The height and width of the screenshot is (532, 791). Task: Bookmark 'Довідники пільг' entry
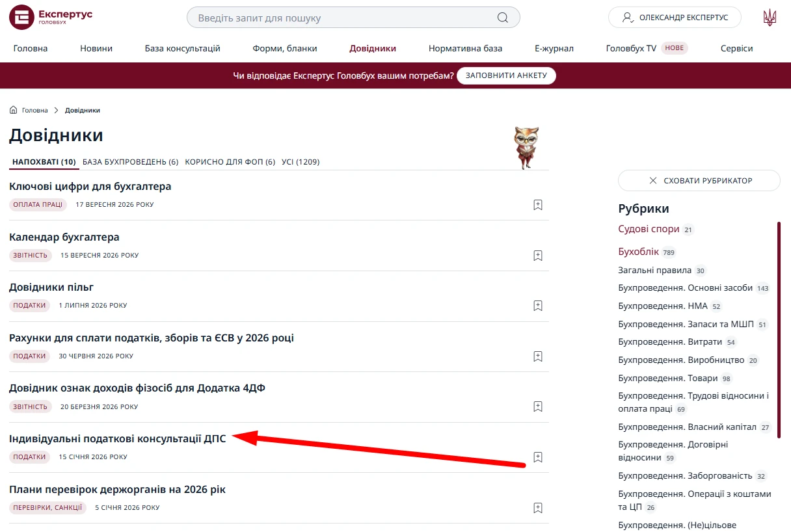coord(537,306)
